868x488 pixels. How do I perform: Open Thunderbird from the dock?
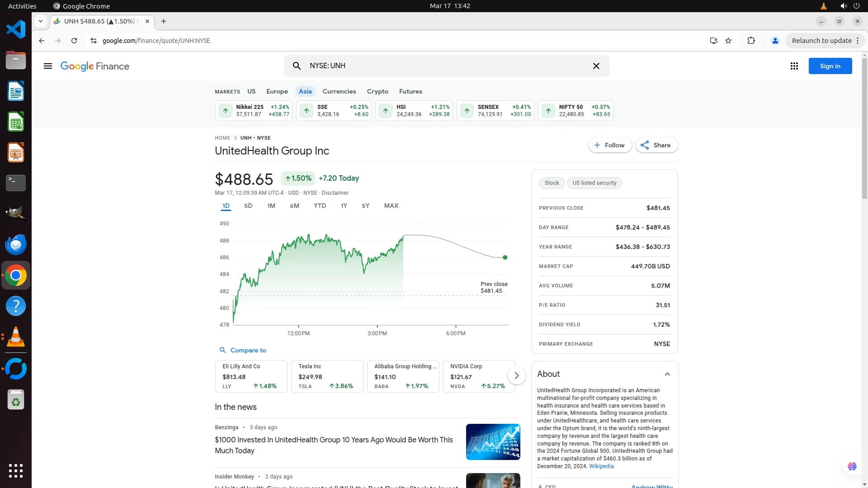16,244
